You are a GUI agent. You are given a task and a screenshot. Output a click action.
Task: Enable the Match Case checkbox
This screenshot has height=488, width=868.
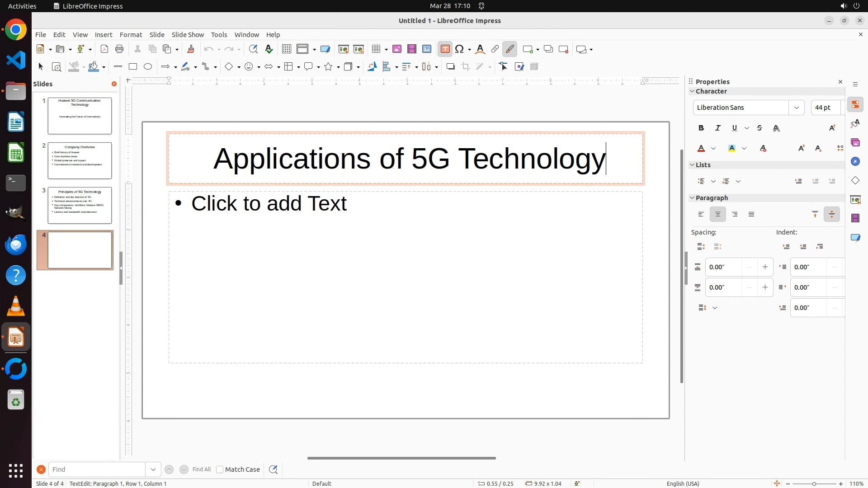220,469
